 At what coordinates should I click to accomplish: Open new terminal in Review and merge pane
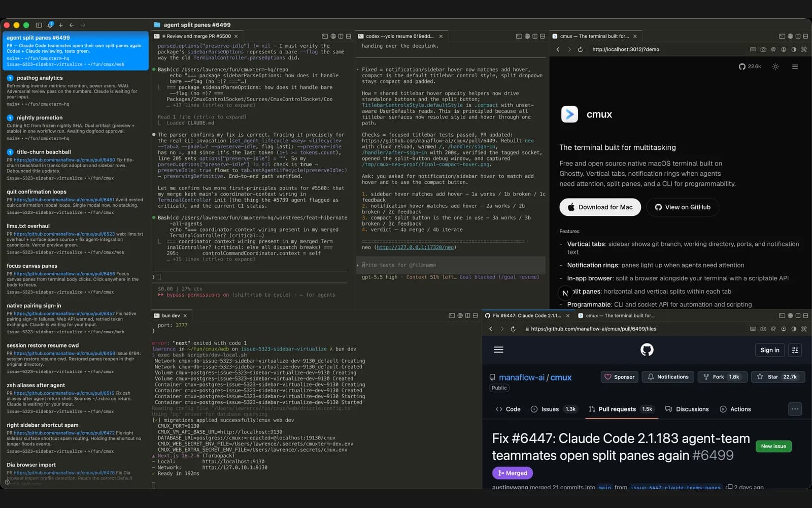coord(325,37)
